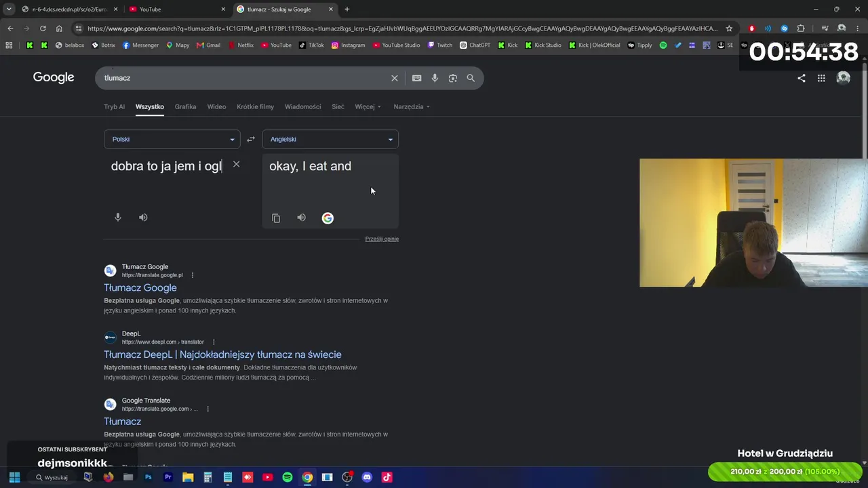Dictate source text with the translator microphone
868x488 pixels.
118,218
